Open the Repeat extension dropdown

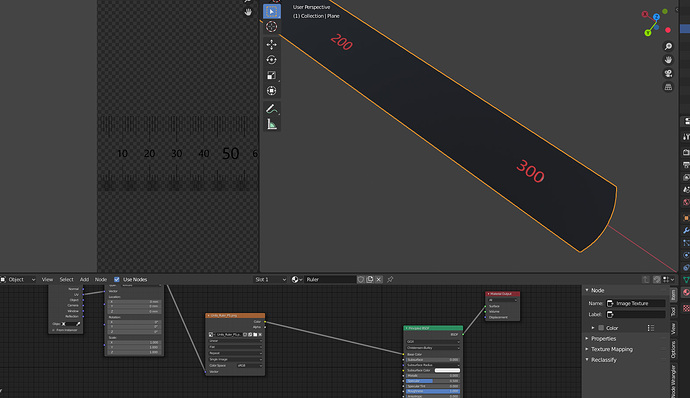[235, 353]
